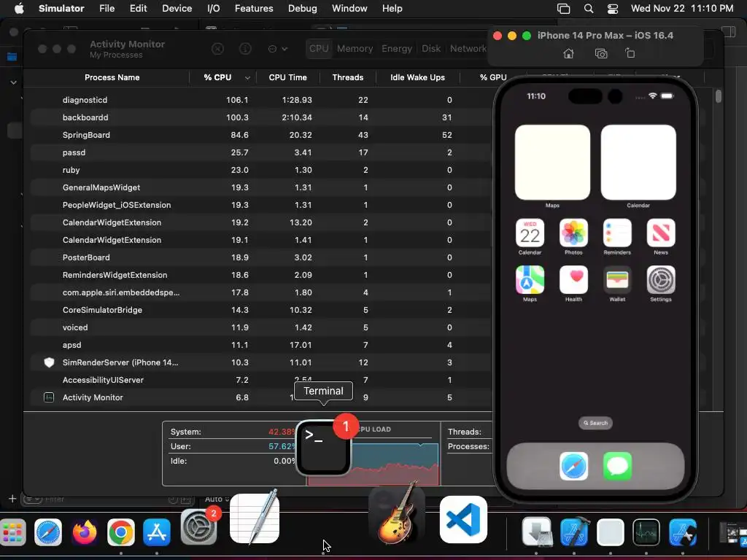Select the ruby process row
The height and width of the screenshot is (560, 747).
coord(261,170)
